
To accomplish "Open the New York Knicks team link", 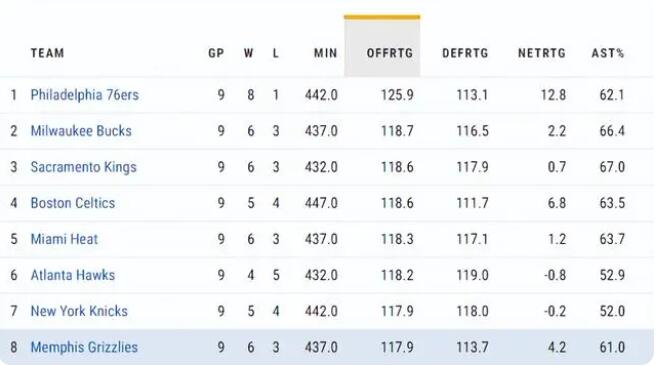I will pos(79,311).
